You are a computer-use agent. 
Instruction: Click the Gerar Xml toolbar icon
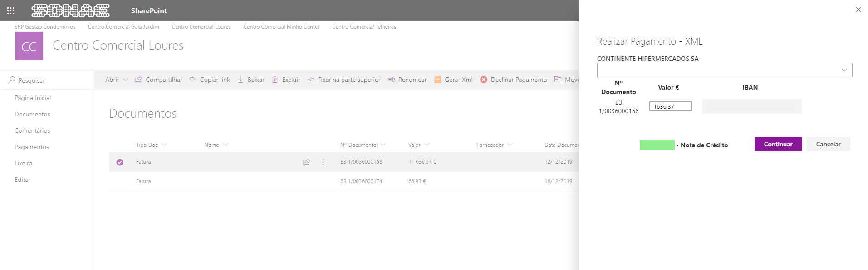(438, 80)
